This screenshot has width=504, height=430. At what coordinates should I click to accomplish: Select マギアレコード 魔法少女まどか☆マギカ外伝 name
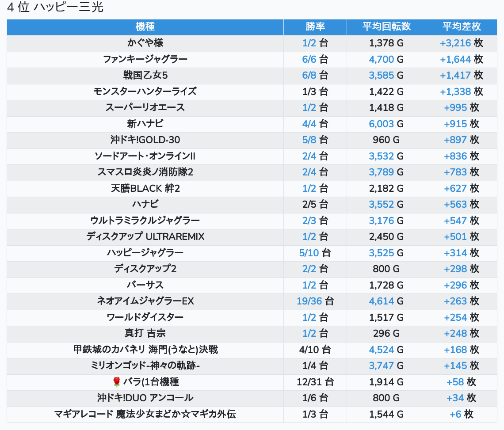145,415
